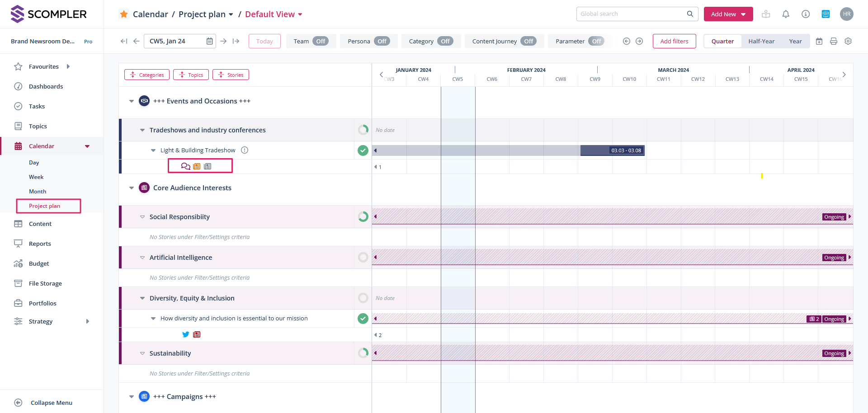The image size is (868, 413).
Task: Switch to Half-Year view tab
Action: [x=761, y=41]
